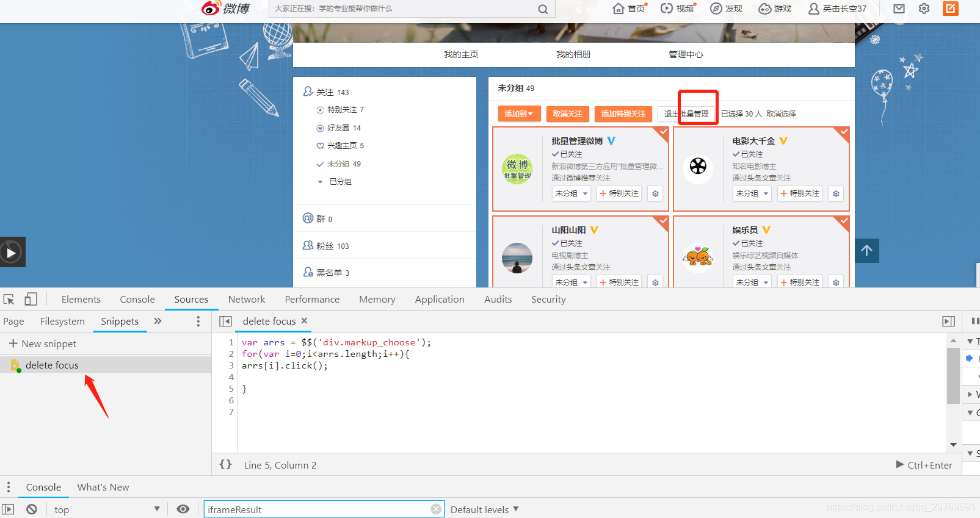Toggle live expression eye icon

click(x=183, y=509)
